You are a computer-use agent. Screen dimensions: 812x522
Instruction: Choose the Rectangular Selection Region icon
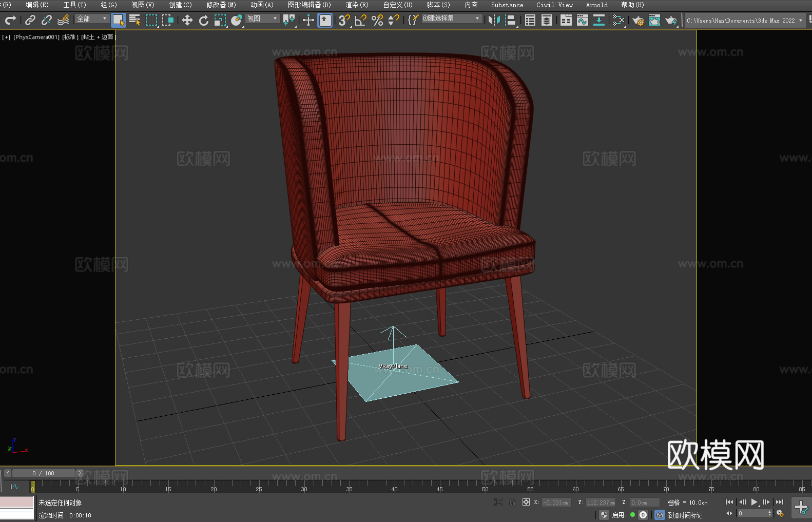click(x=151, y=20)
